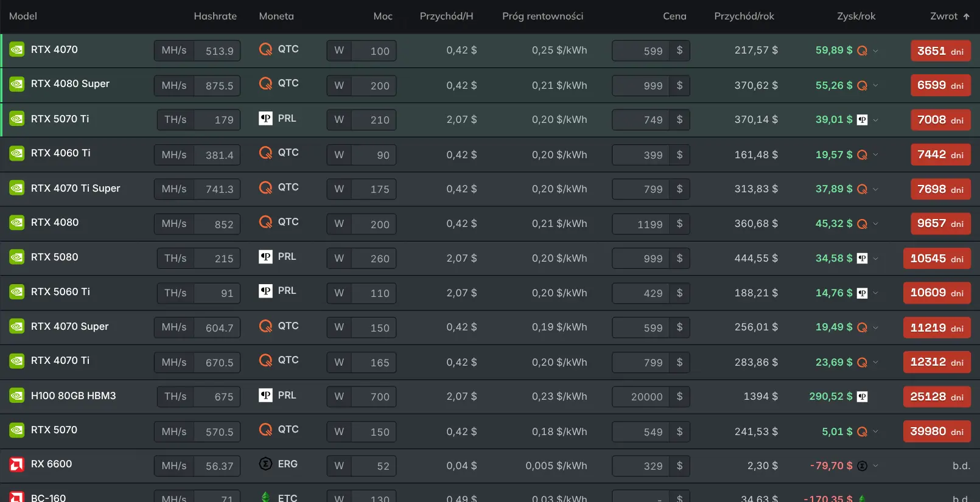Edit hashrate field showing 513.9
The image size is (980, 502).
(x=217, y=51)
